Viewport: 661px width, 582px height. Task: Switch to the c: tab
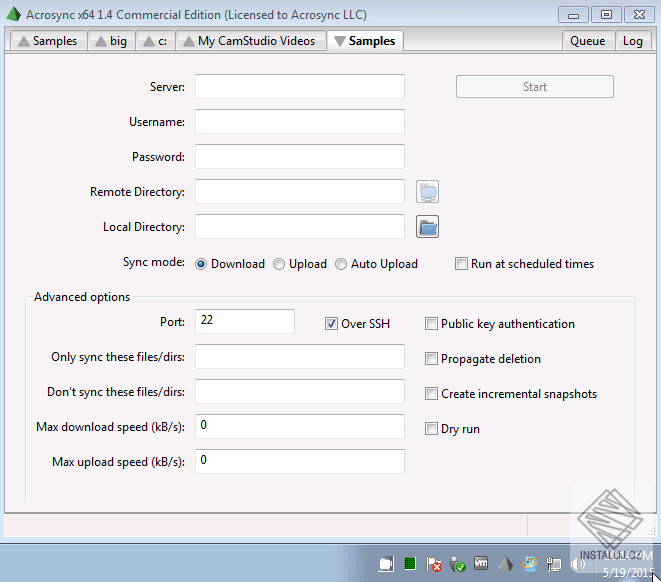(x=156, y=41)
